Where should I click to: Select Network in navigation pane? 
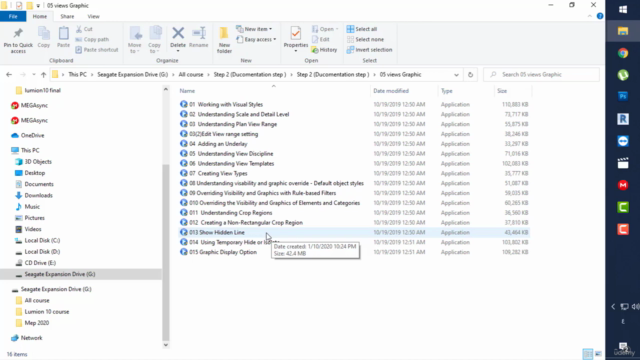click(x=31, y=338)
